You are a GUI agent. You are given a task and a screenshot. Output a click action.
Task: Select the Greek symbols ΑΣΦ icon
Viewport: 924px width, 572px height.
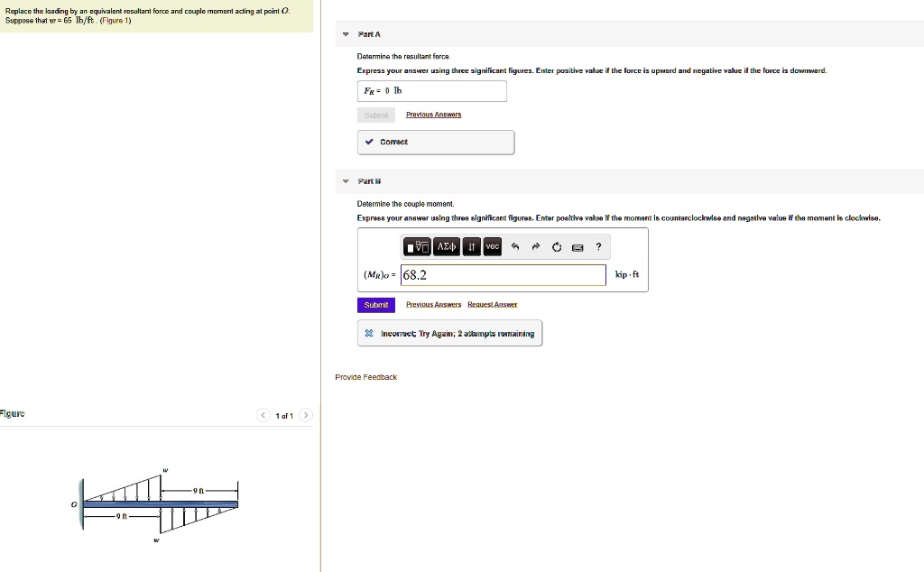[447, 246]
